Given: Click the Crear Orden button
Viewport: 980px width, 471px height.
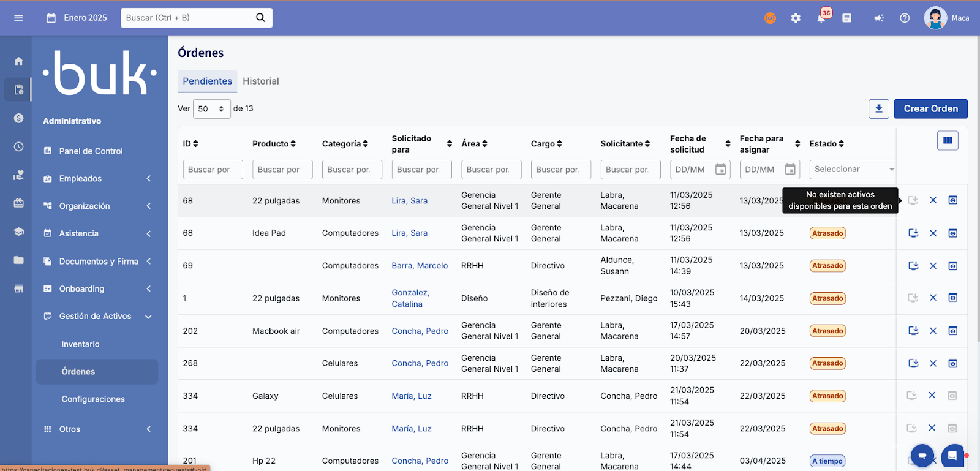Looking at the screenshot, I should pyautogui.click(x=930, y=109).
